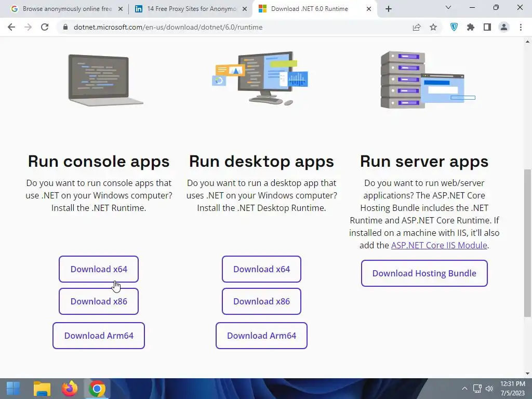Viewport: 532px width, 399px height.
Task: Launch Firefox from the taskbar
Action: pyautogui.click(x=70, y=389)
